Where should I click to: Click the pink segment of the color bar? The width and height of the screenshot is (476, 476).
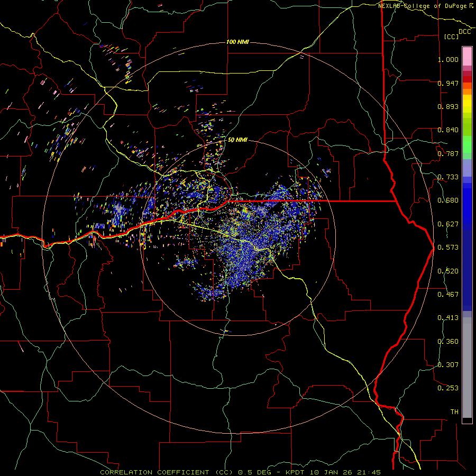[x=467, y=56]
